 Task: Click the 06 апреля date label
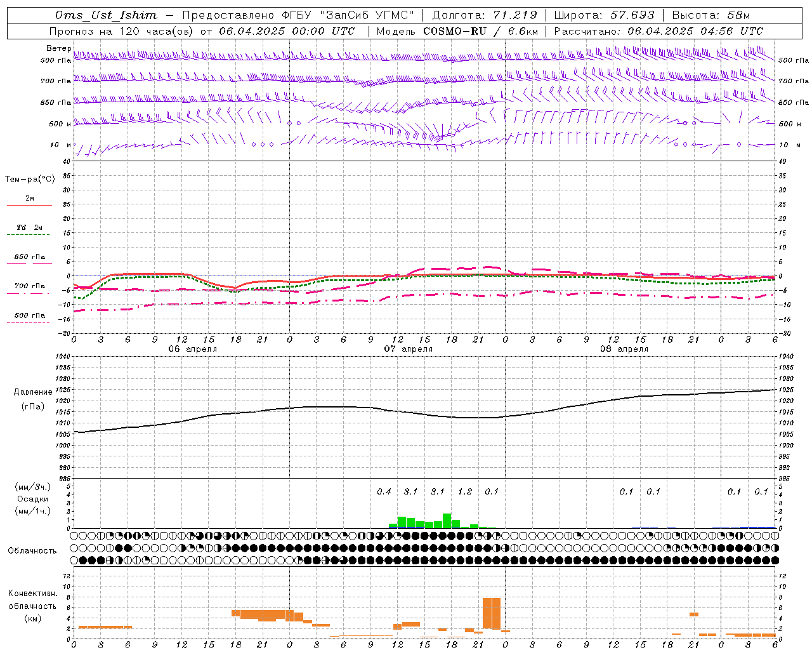192,349
